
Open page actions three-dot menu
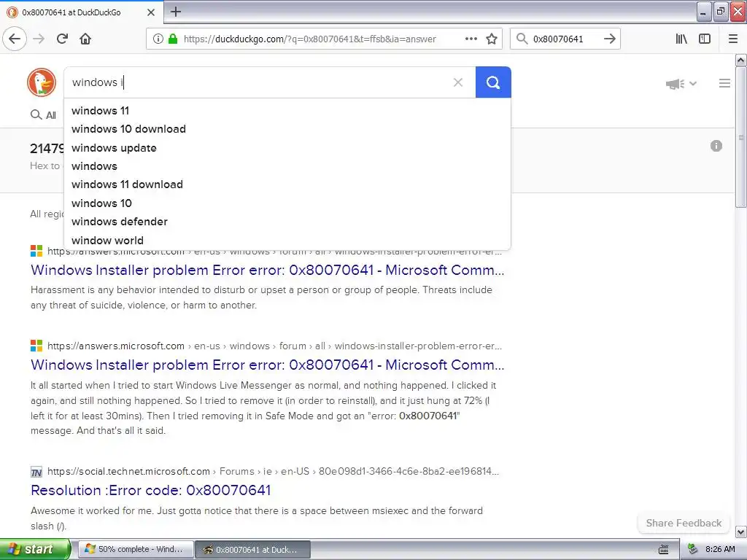point(471,39)
